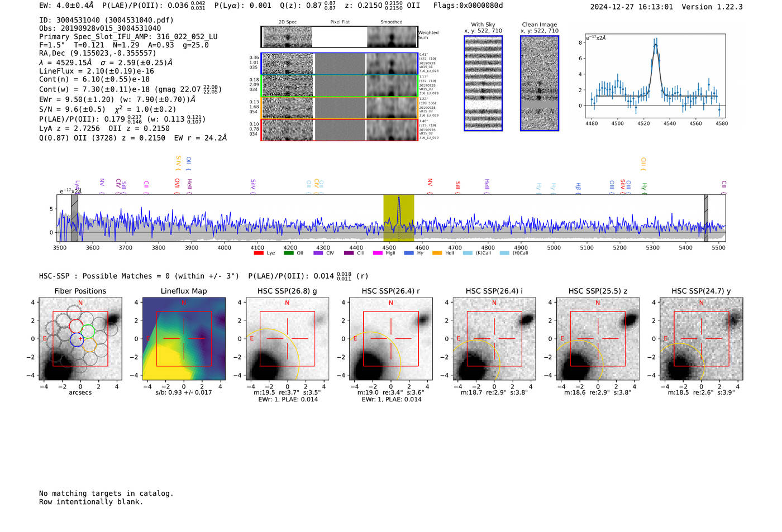The width and height of the screenshot is (782, 532).
Task: Click the yellow highlighted emission line at 4529Å
Action: (x=398, y=218)
